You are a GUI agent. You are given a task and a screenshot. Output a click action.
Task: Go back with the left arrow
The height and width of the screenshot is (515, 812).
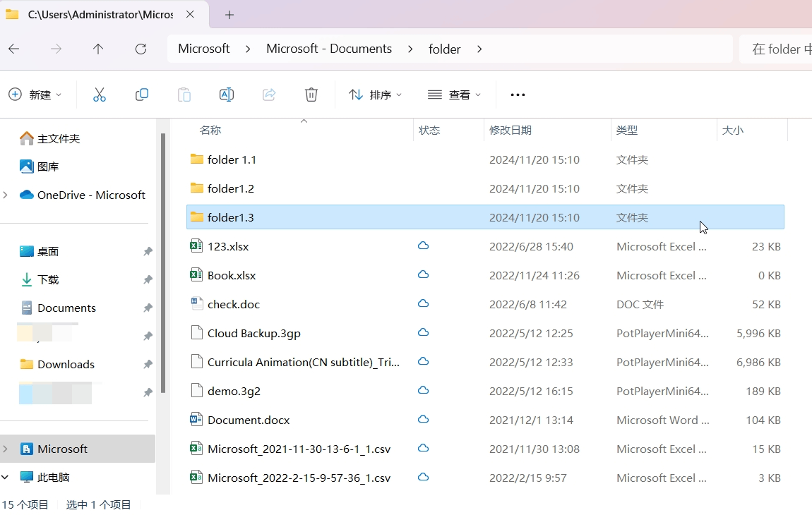tap(14, 49)
